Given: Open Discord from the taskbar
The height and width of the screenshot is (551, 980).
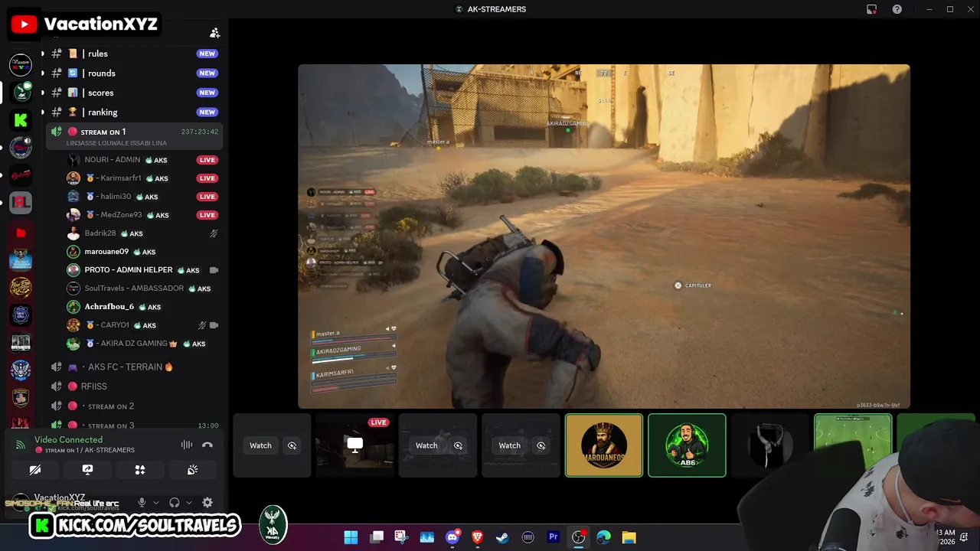Looking at the screenshot, I should pyautogui.click(x=452, y=537).
